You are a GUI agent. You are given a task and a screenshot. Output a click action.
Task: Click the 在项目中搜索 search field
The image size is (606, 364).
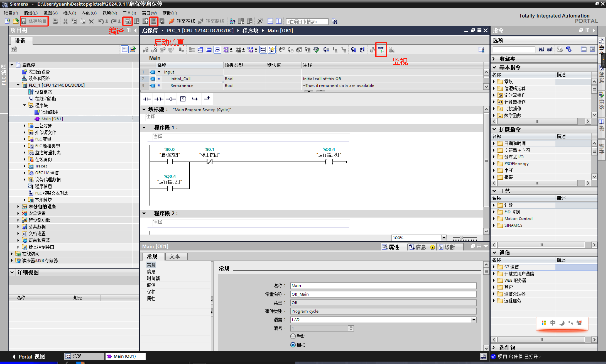[307, 22]
